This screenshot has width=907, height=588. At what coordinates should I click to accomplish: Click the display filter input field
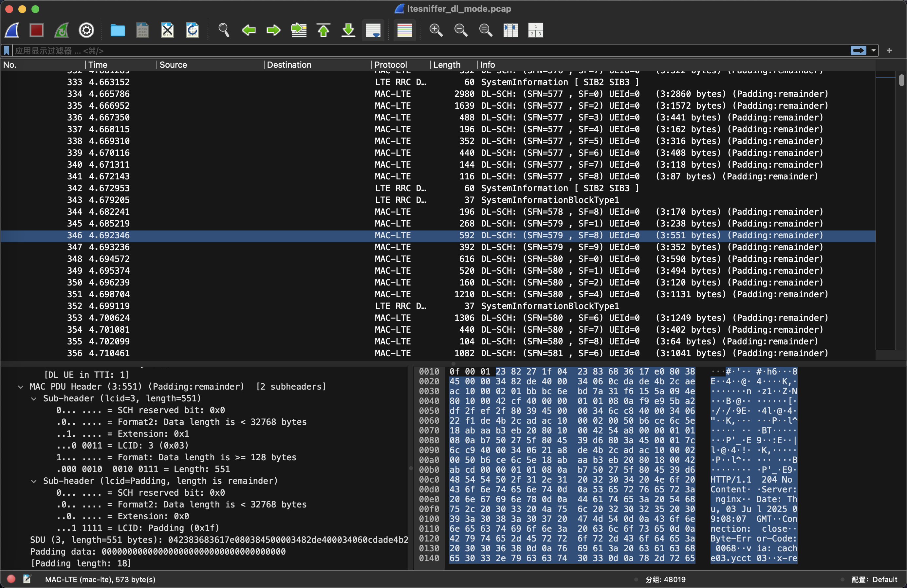click(x=431, y=50)
